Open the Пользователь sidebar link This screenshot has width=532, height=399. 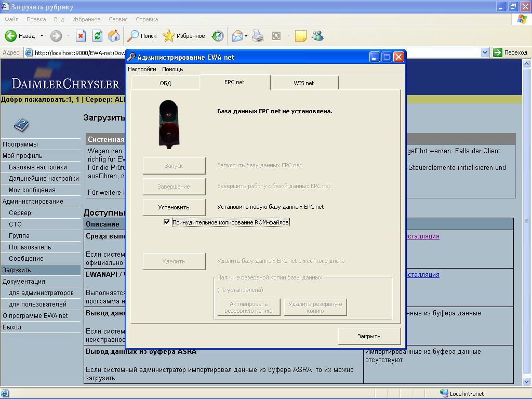click(30, 247)
